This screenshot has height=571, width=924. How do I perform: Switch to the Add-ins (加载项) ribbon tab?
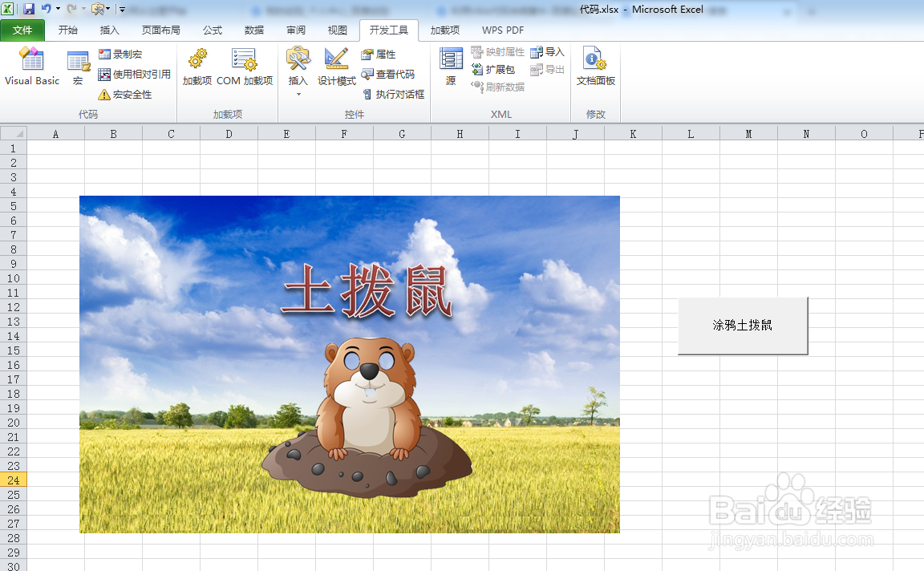[x=445, y=30]
